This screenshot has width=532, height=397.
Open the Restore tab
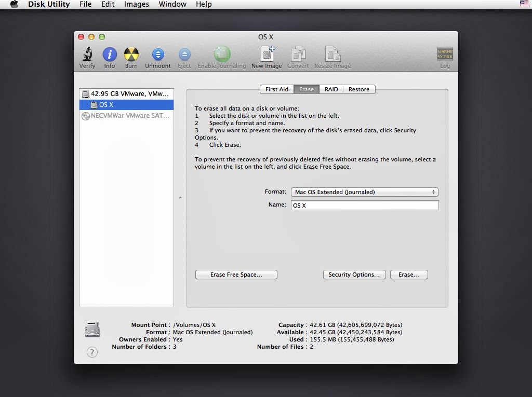coord(359,89)
